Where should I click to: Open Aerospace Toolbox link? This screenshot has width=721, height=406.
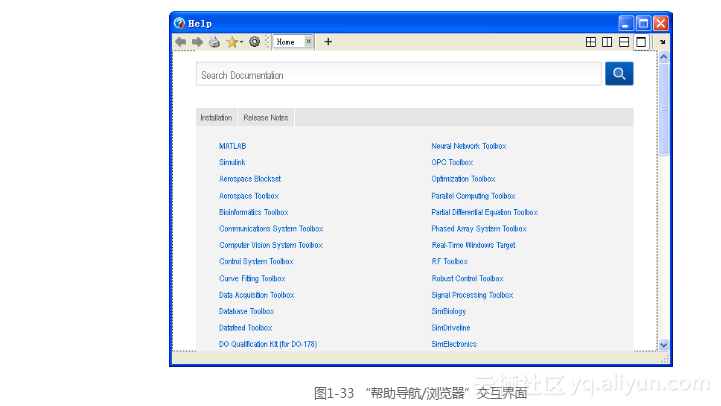click(249, 196)
